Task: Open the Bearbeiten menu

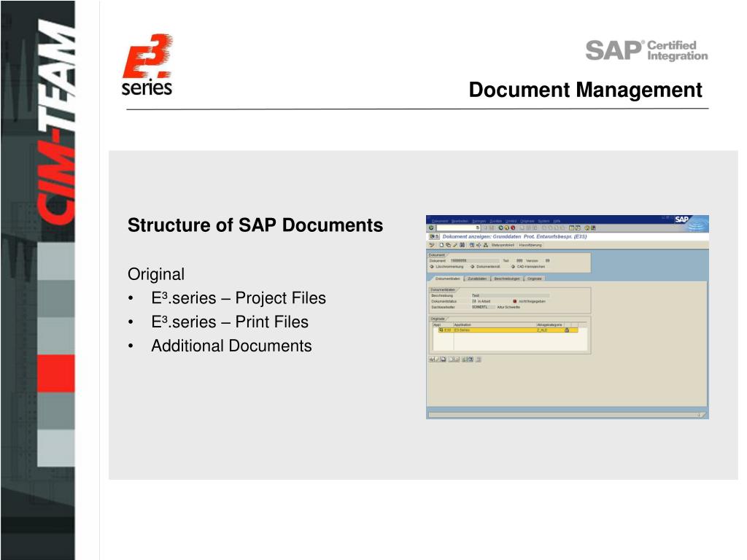Action: click(x=460, y=221)
